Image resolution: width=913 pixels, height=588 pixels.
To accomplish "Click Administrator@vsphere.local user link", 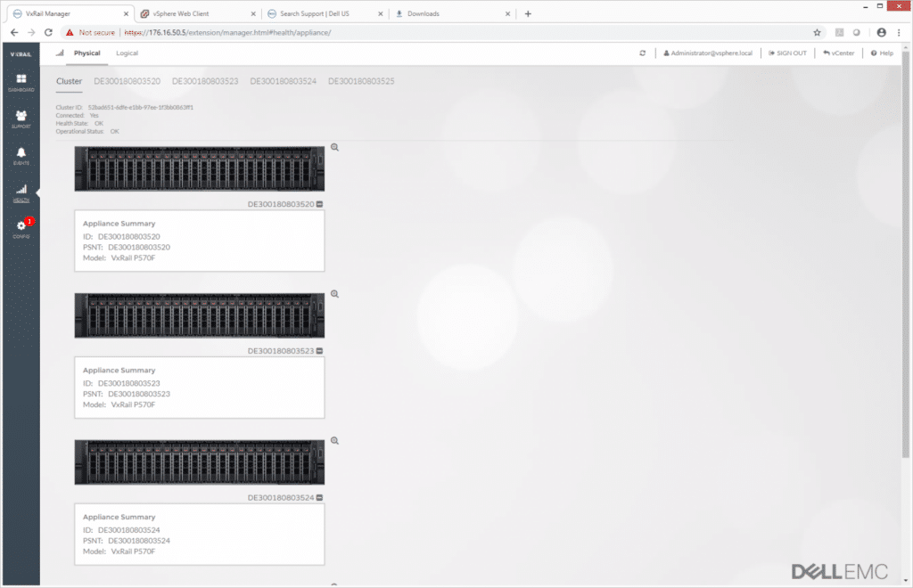I will point(708,53).
